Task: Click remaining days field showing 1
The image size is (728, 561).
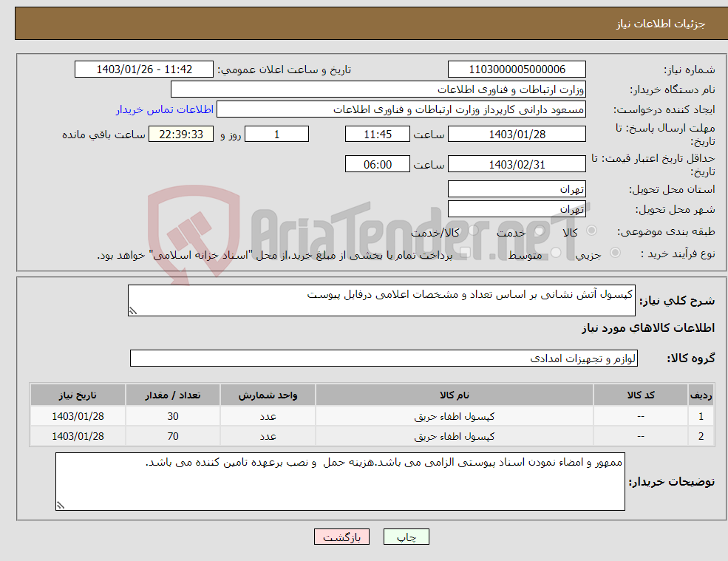Action: 276,135
